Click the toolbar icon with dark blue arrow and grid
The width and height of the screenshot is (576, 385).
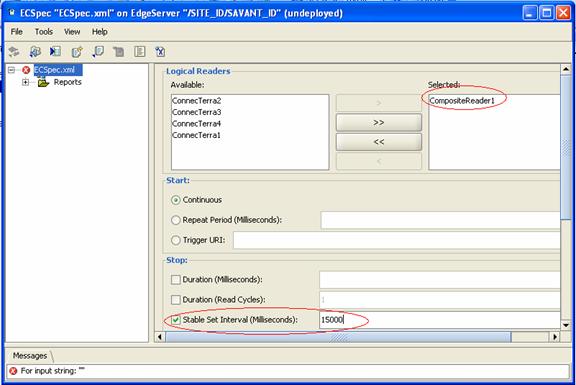click(x=55, y=51)
